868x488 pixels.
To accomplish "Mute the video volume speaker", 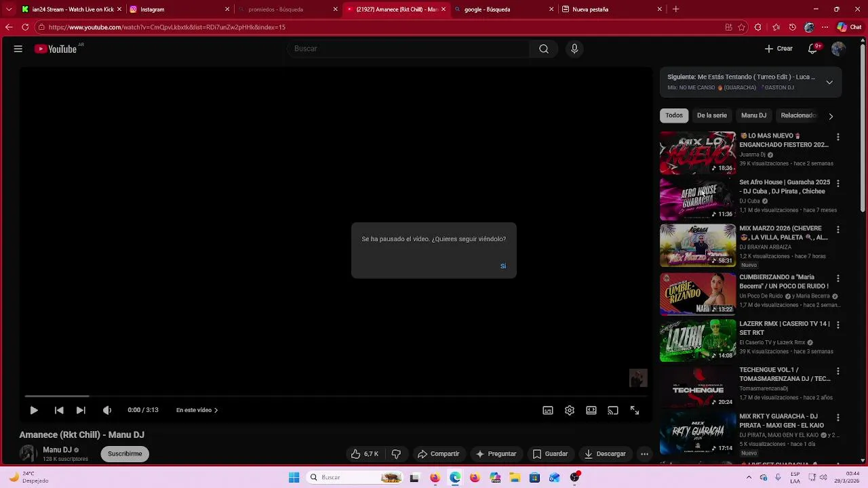I will (107, 410).
